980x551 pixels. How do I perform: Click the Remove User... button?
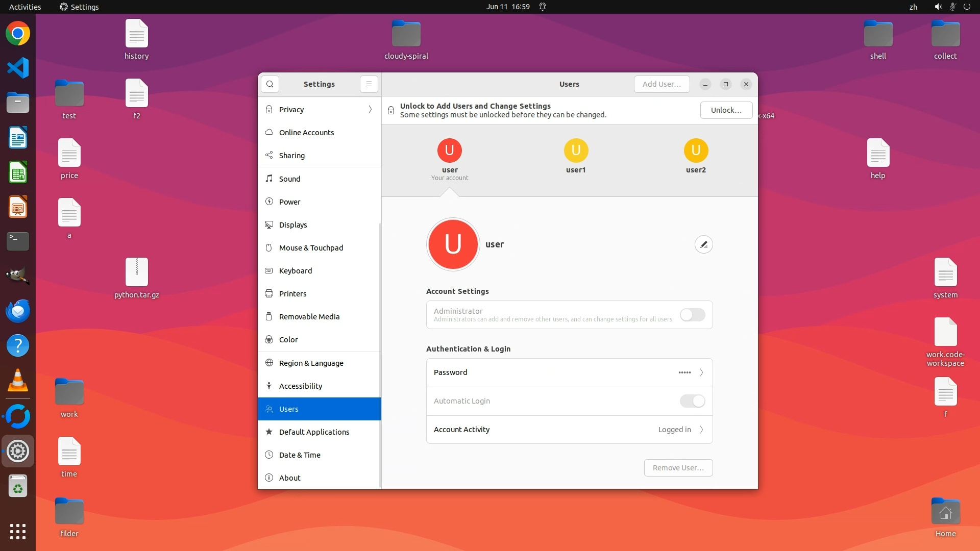tap(678, 468)
